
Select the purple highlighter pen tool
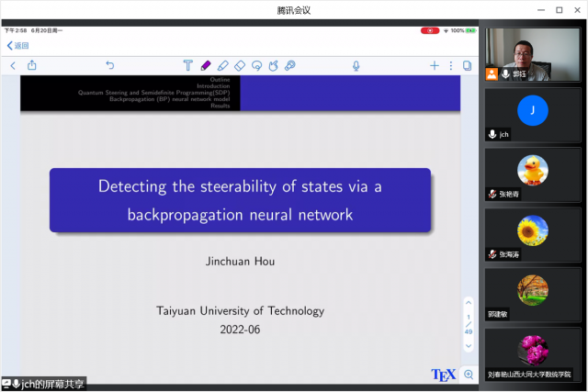coord(205,65)
